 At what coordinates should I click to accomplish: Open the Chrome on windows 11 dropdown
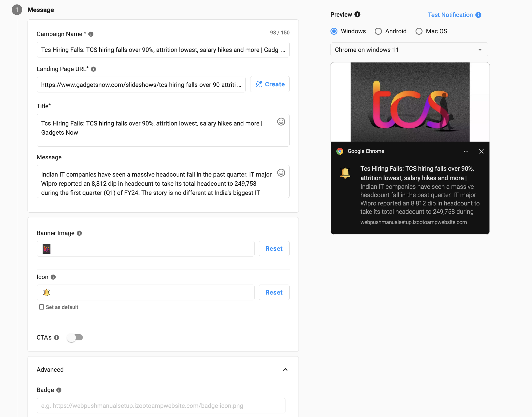click(x=409, y=50)
